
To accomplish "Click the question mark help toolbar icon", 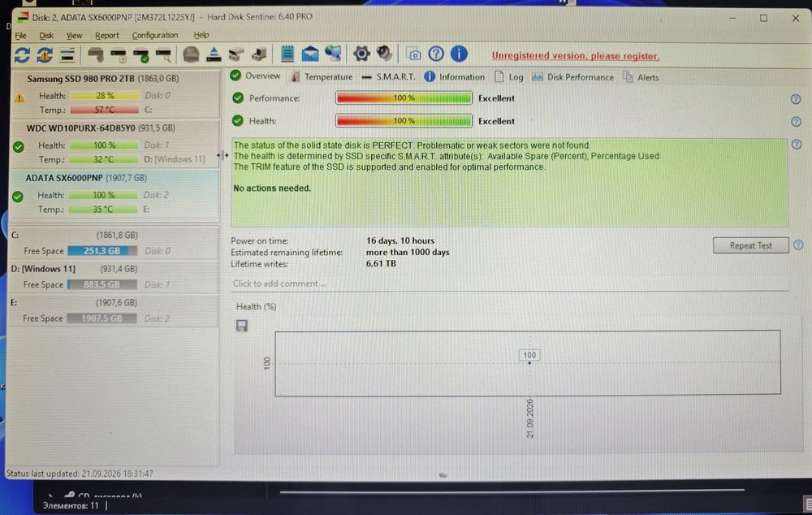I will (436, 54).
